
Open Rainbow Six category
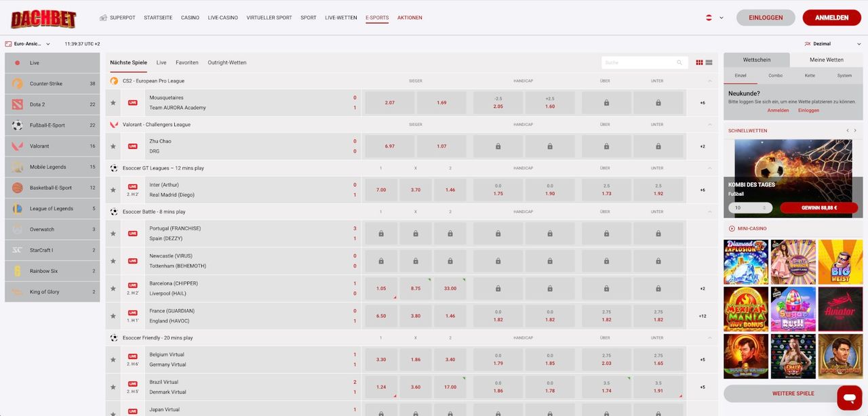tap(52, 271)
